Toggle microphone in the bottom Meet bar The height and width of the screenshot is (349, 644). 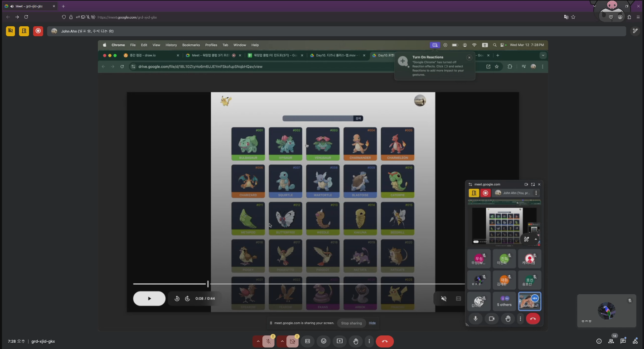click(268, 341)
